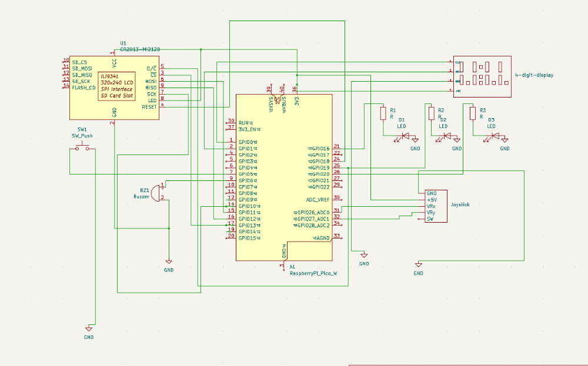Click the SD_MISO pin label
The image size is (588, 366).
pyautogui.click(x=82, y=75)
